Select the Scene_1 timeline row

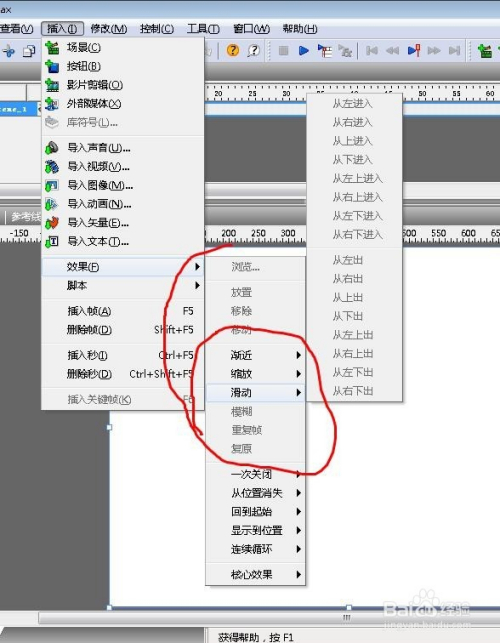click(x=19, y=109)
